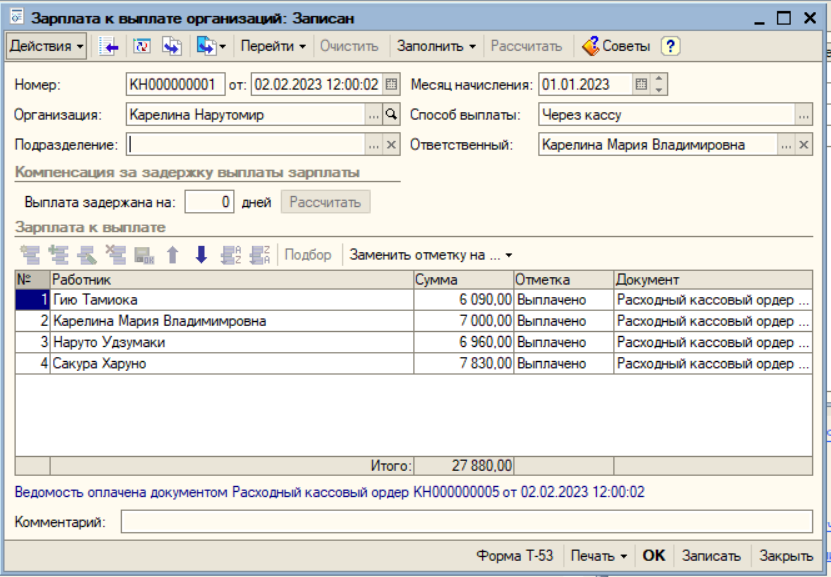Open the calendar next to document date
The width and height of the screenshot is (831, 577).
391,84
